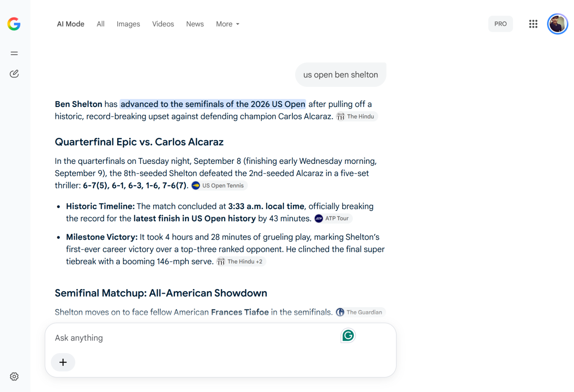Screen dimensions: 574x392
Task: Click the score '6-7(5), 6-1, 6-3, 1-6, 7-6(7)'
Action: point(135,185)
